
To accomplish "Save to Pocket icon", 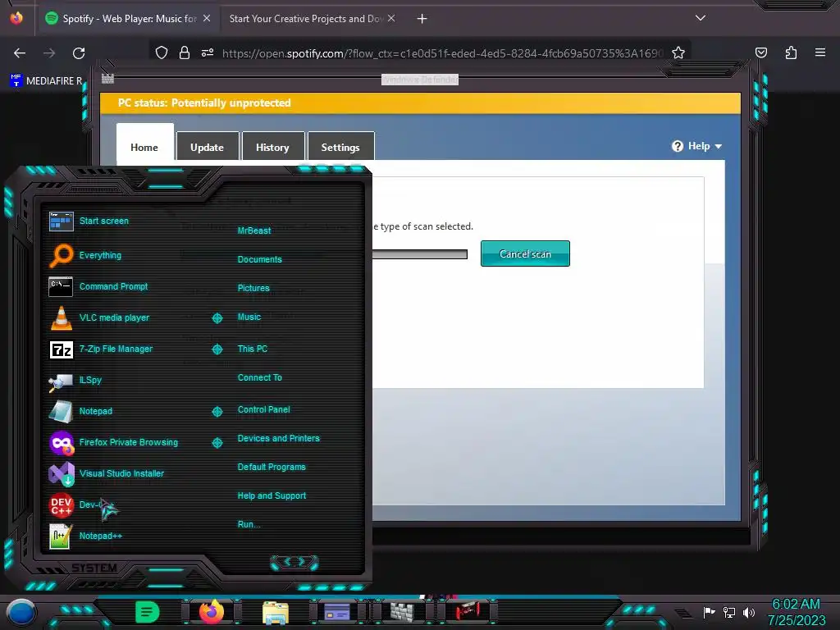I will pyautogui.click(x=761, y=52).
